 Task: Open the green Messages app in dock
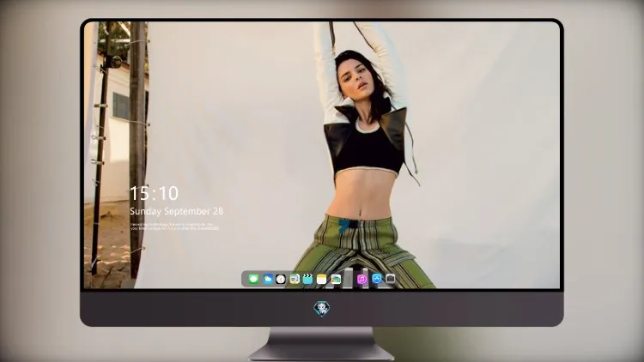point(253,280)
